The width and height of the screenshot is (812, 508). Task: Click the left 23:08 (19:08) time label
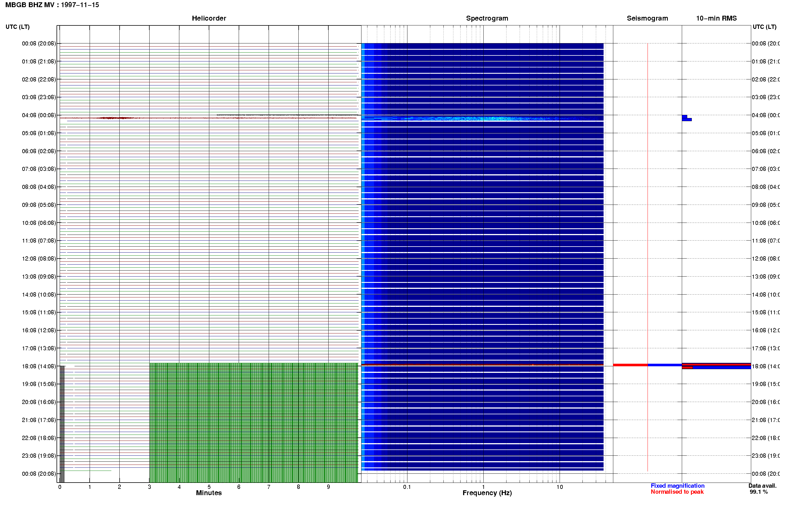coord(39,456)
